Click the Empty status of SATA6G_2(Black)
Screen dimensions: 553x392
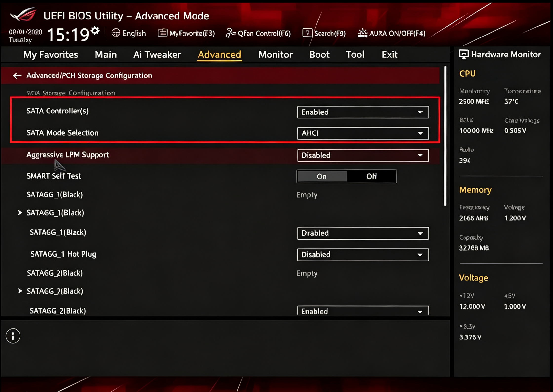tap(307, 273)
